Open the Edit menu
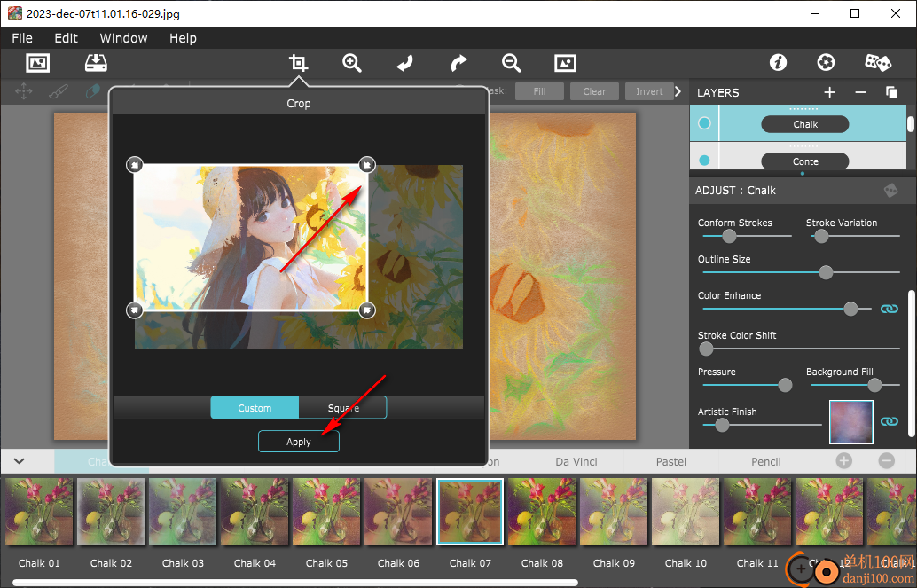This screenshot has width=917, height=588. pyautogui.click(x=67, y=38)
